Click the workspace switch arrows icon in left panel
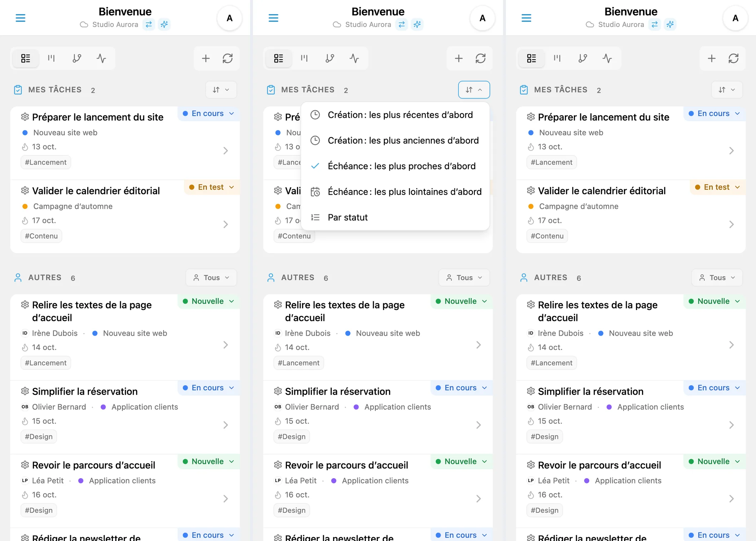 [x=149, y=24]
